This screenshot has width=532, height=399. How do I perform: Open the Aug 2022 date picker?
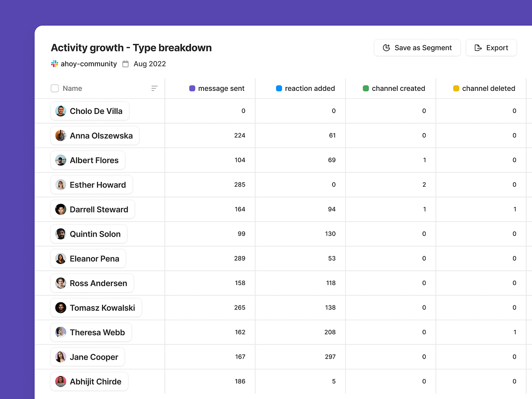(149, 64)
